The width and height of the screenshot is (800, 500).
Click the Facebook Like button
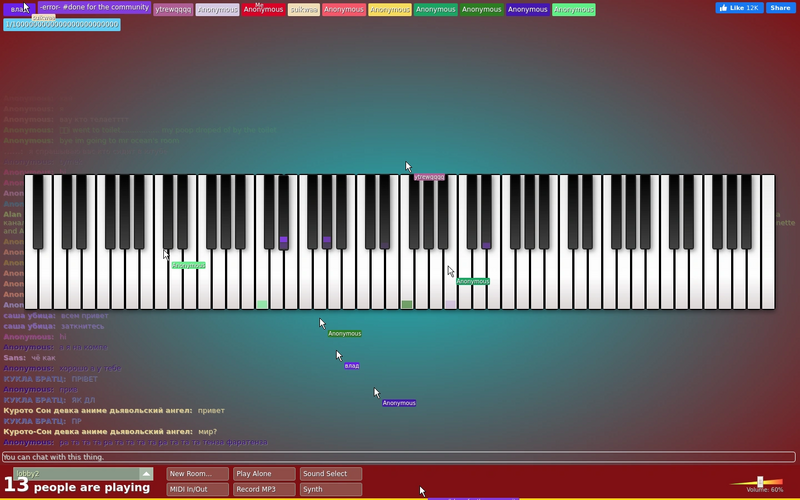[739, 8]
